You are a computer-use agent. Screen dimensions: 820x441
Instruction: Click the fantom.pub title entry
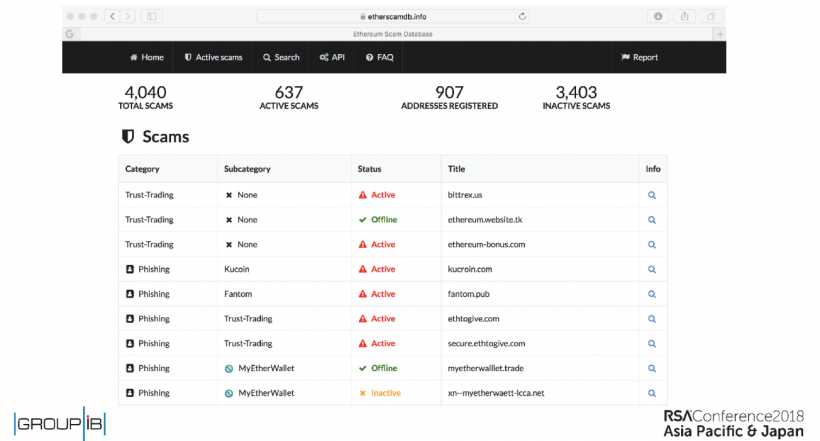[x=467, y=294]
